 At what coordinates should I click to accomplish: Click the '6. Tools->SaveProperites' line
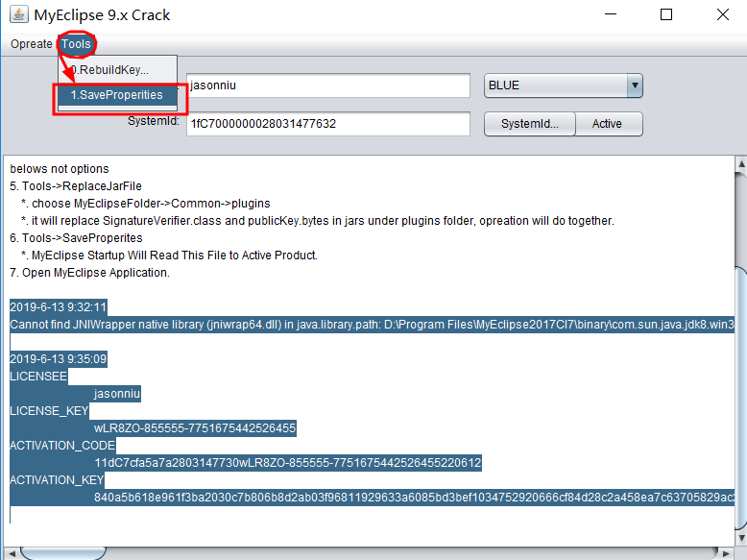point(76,238)
